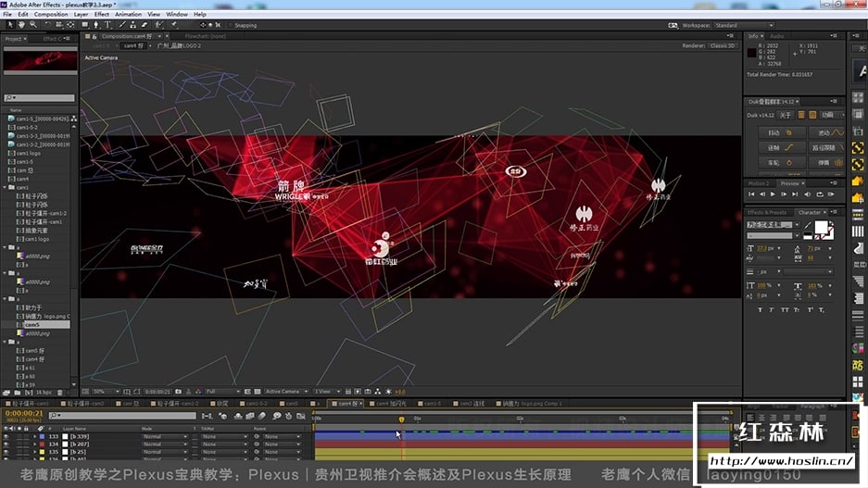Open the graph editor icon in timeline
Screen dimensions: 868x488
[x=300, y=416]
